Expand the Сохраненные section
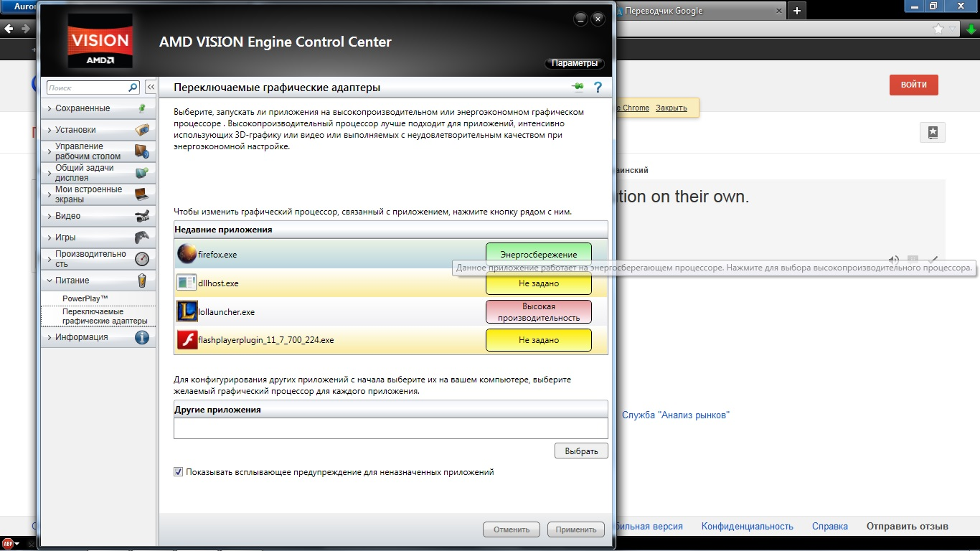The width and height of the screenshot is (980, 551). 98,108
